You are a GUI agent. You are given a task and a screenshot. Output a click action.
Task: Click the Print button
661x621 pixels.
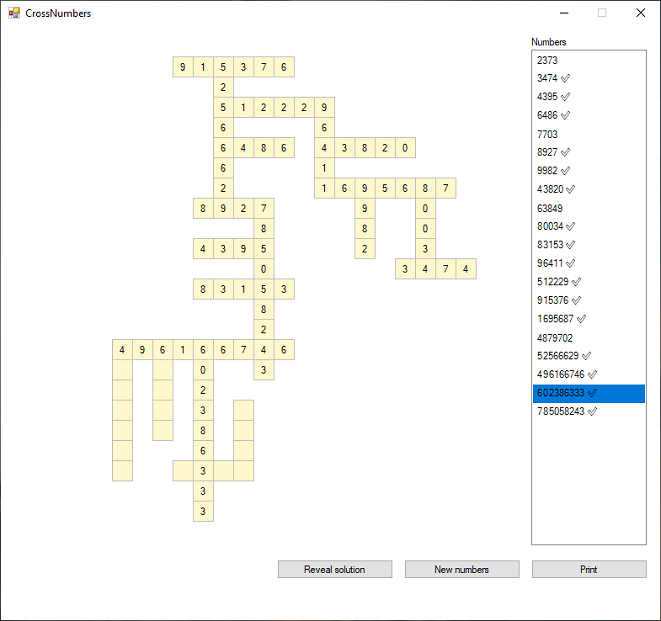coord(588,569)
